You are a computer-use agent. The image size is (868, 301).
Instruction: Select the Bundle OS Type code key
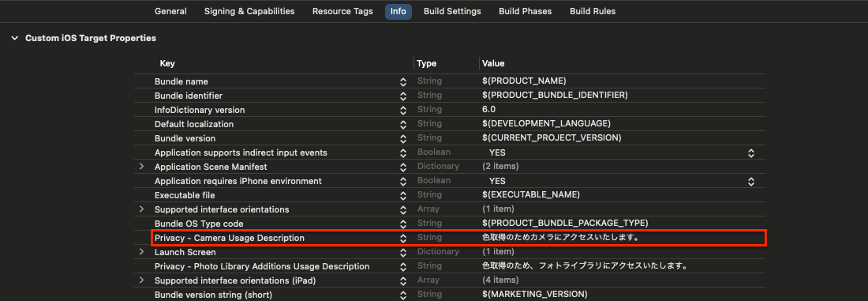pyautogui.click(x=199, y=224)
